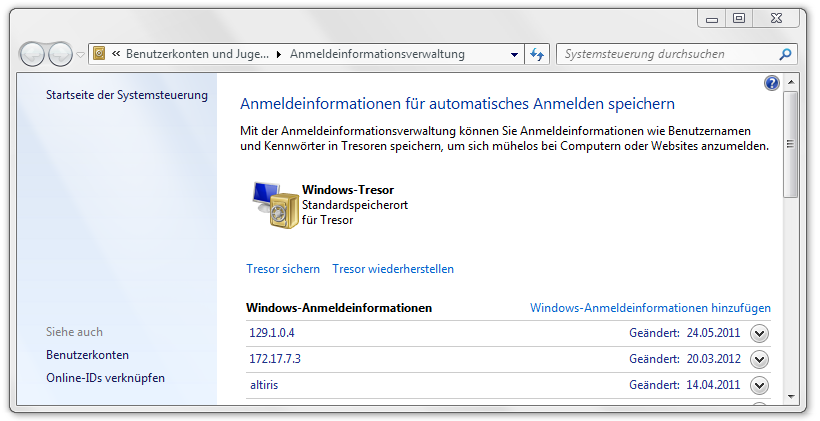This screenshot has height=421, width=820.
Task: Click the vertical scrollbar thumb
Action: pyautogui.click(x=790, y=145)
